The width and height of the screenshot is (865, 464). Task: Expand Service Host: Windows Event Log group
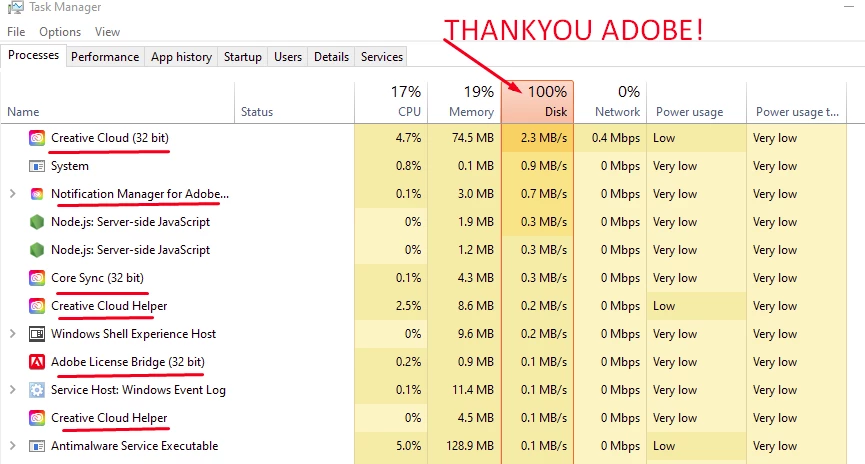(x=13, y=390)
